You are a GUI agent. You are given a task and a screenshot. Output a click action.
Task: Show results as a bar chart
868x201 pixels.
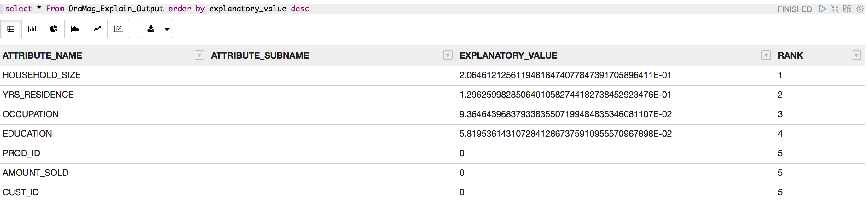32,29
